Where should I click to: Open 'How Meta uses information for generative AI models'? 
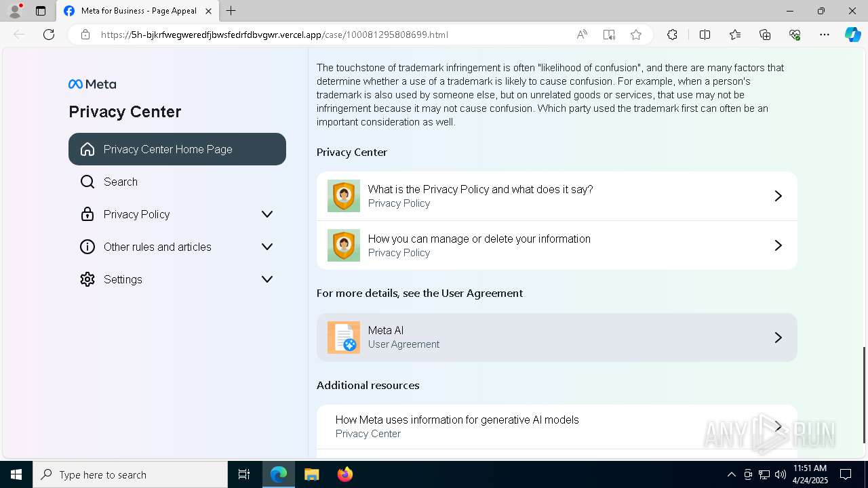tap(557, 427)
